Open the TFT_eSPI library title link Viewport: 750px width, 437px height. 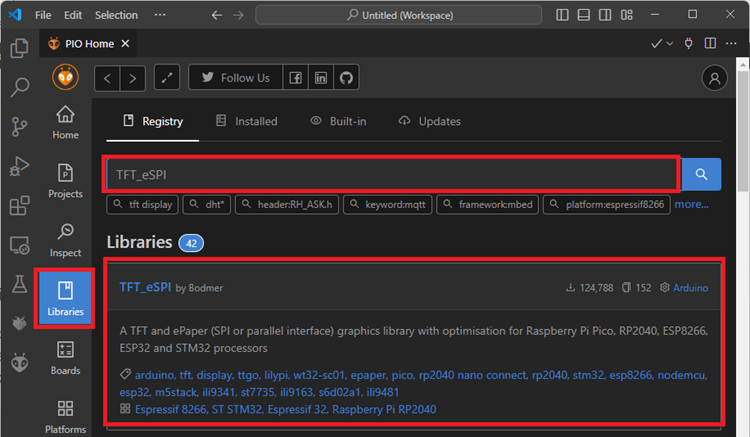tap(145, 287)
